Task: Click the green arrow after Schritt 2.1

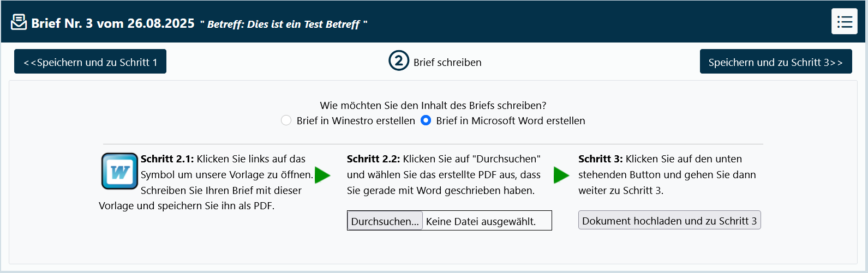Action: tap(322, 175)
